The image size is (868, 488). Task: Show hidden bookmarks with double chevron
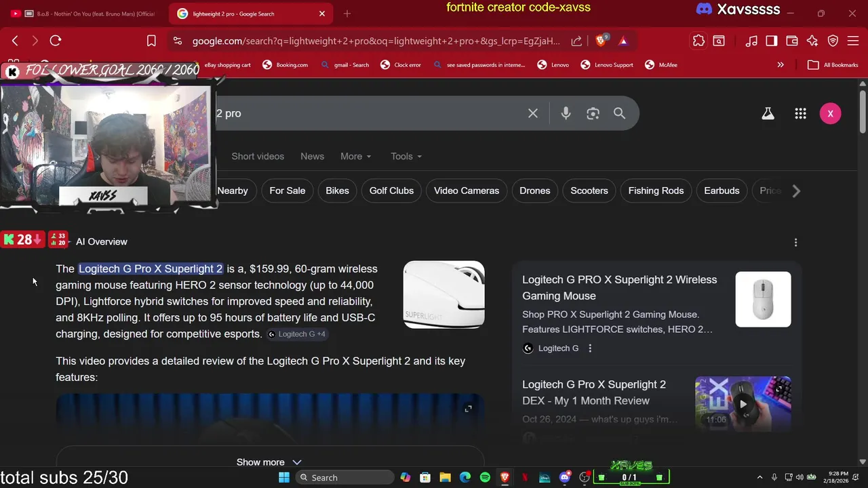tap(781, 65)
